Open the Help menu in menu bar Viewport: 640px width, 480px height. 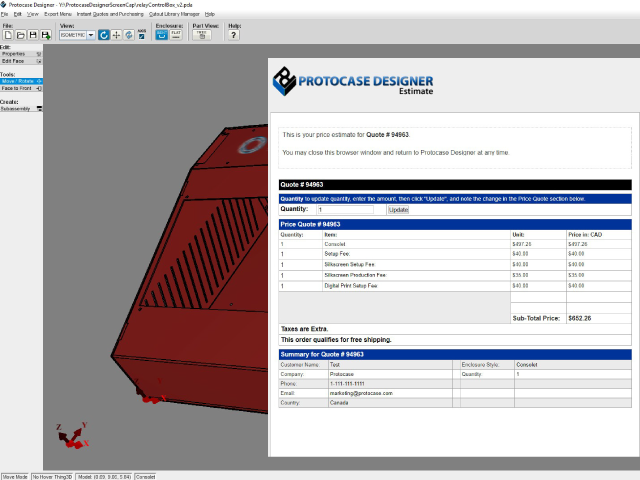point(210,14)
